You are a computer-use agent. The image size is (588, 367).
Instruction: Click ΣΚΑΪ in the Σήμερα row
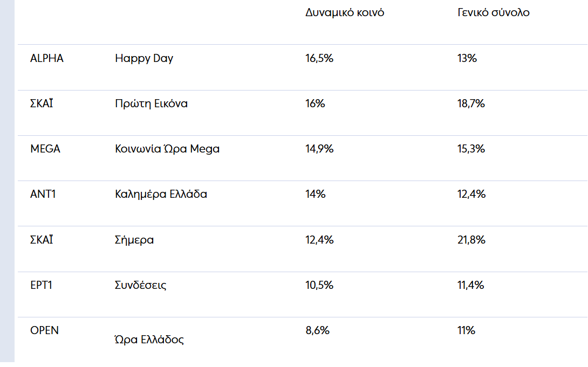(42, 240)
